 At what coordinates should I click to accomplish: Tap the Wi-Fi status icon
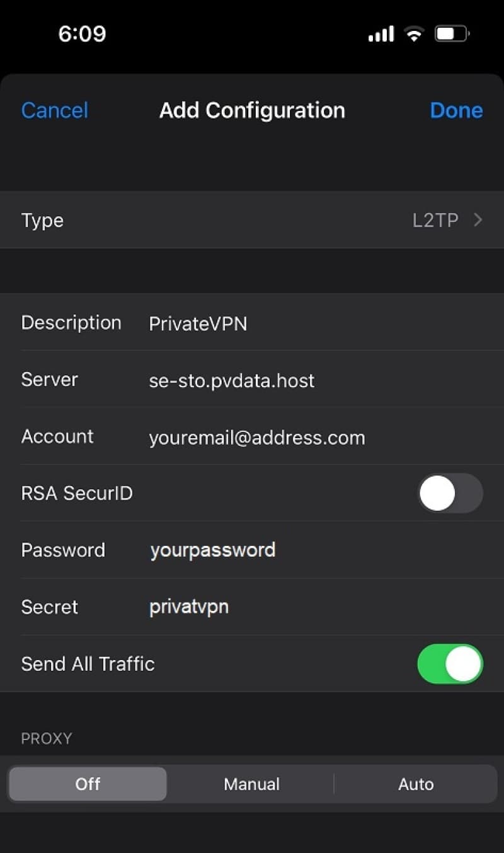(x=414, y=34)
